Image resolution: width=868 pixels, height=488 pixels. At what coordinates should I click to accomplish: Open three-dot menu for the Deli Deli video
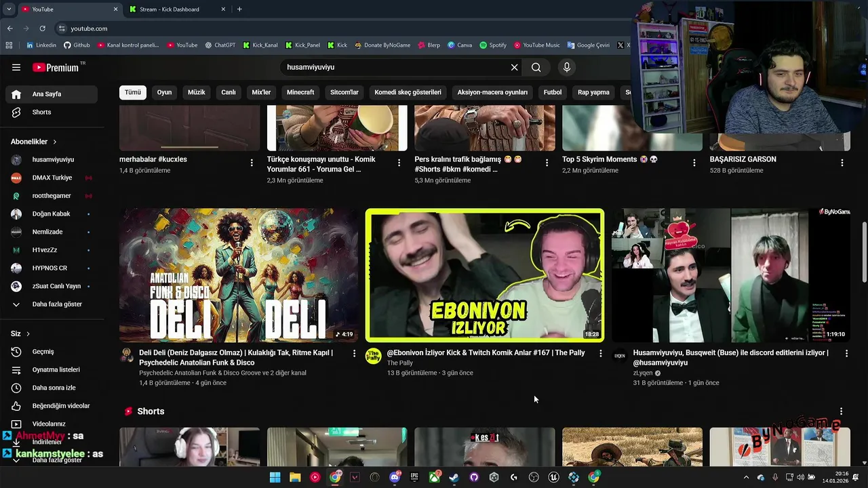click(x=354, y=353)
